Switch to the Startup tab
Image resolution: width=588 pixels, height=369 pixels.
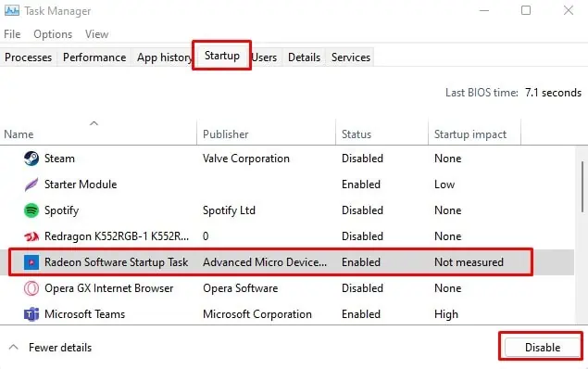point(222,56)
